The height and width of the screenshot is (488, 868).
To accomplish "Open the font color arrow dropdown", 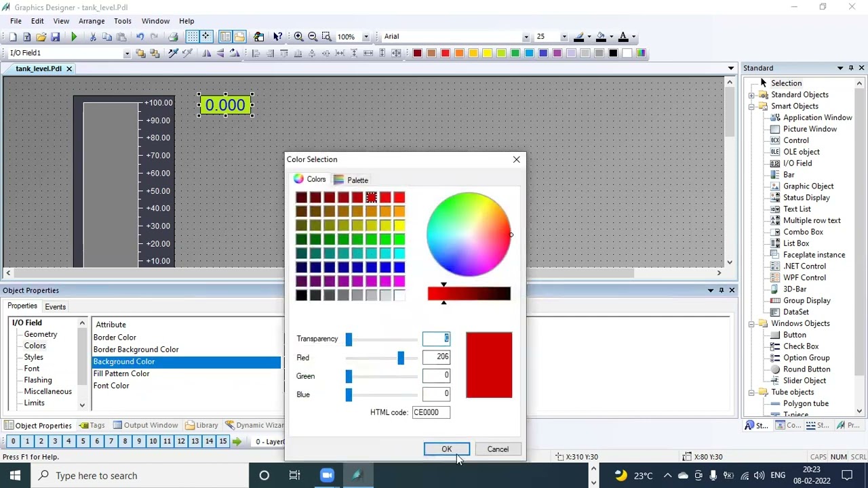I will [633, 37].
